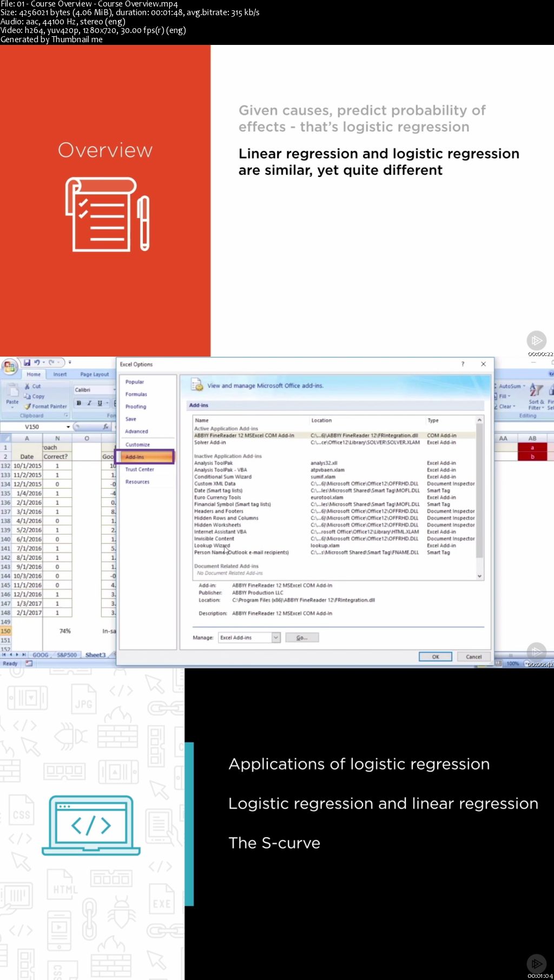Viewport: 554px width, 980px height.
Task: Switch to the Insert ribbon tab
Action: [x=60, y=374]
